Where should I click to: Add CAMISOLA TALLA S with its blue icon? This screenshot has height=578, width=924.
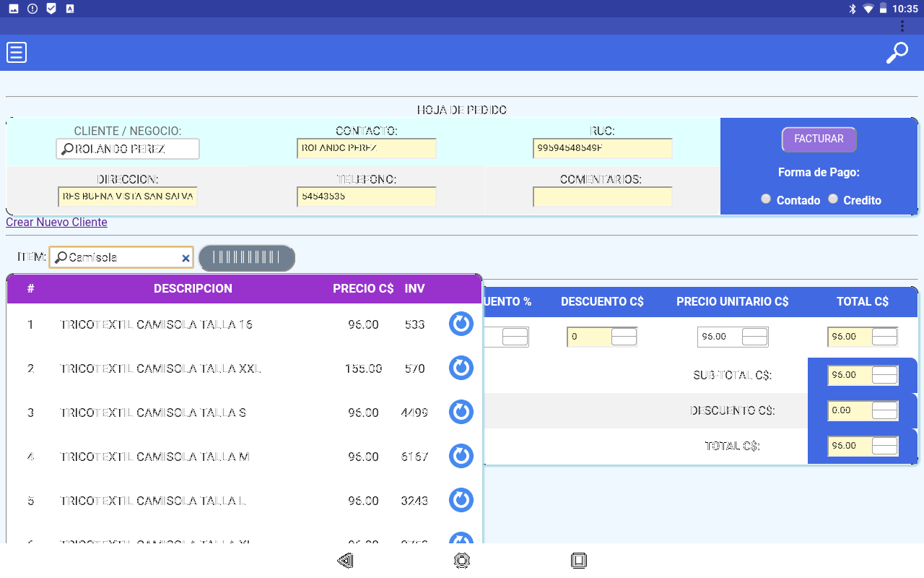point(461,412)
